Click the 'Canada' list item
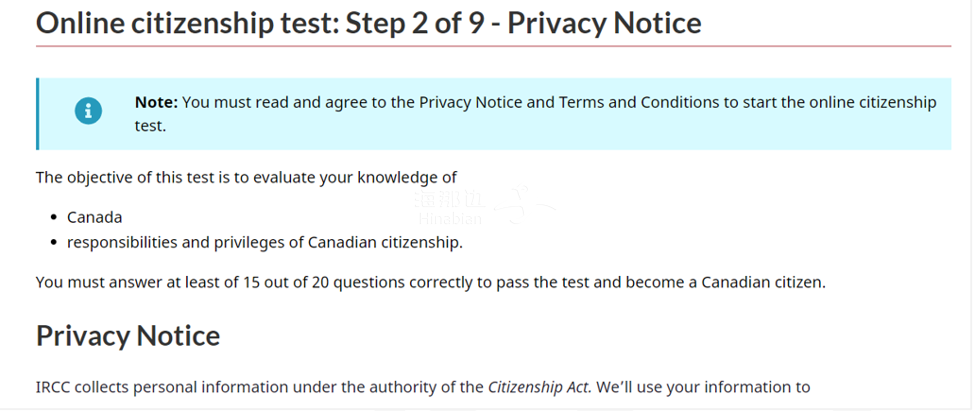This screenshot has width=975, height=411. click(x=94, y=217)
